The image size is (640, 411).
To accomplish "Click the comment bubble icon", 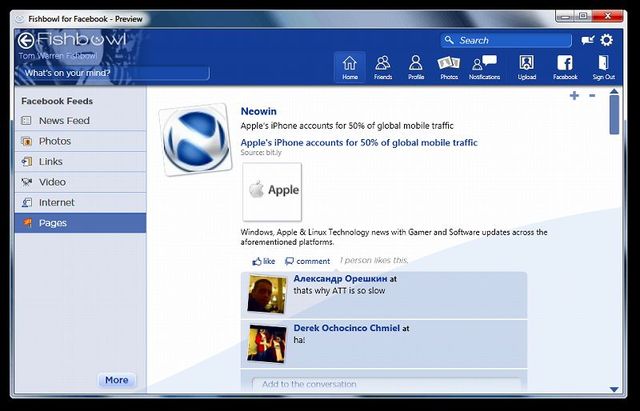I will tap(289, 261).
